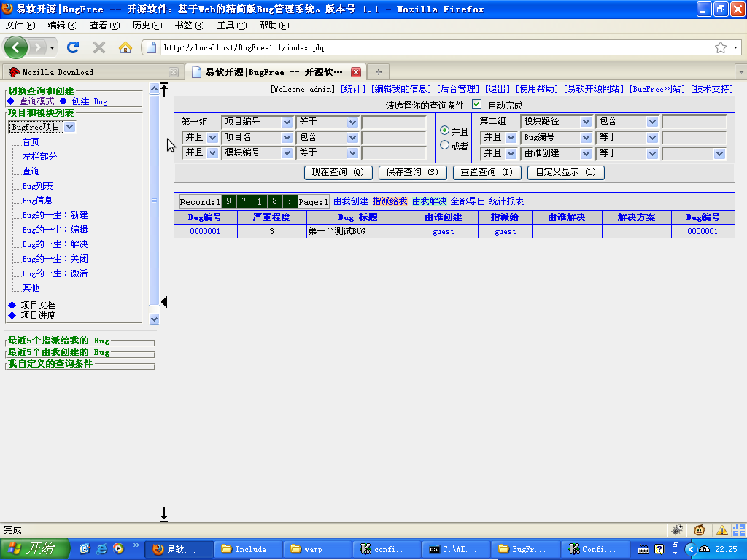Click the value input field for 项目编号
The height and width of the screenshot is (560, 747).
394,122
